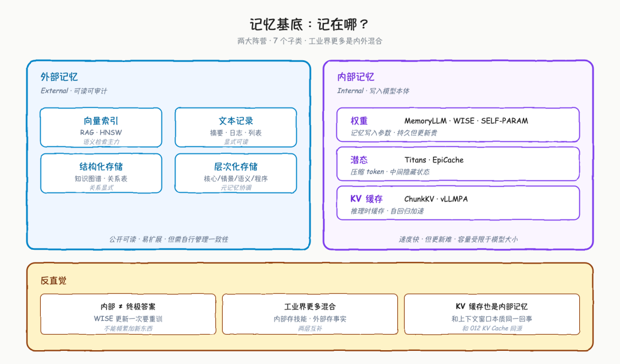Select the 反直觉 section heading
Screen dimensions: 620x364
point(53,281)
